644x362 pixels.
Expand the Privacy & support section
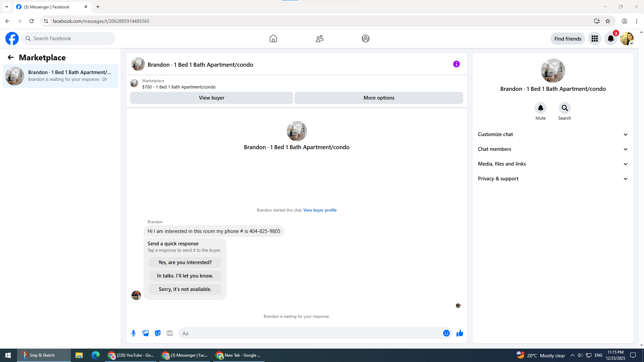(x=553, y=179)
